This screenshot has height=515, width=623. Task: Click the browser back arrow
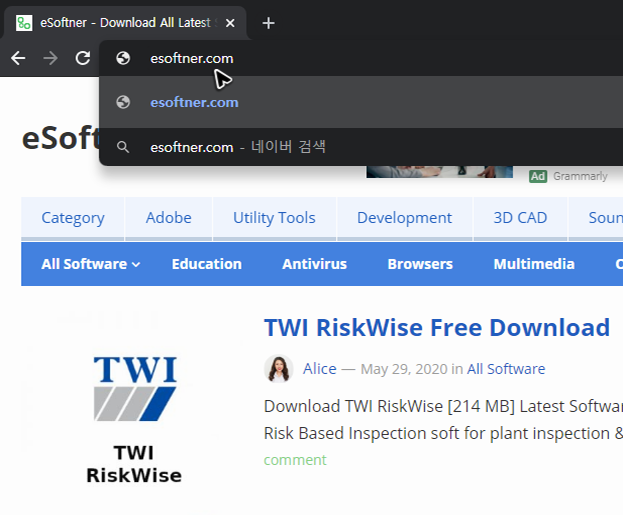pyautogui.click(x=18, y=58)
